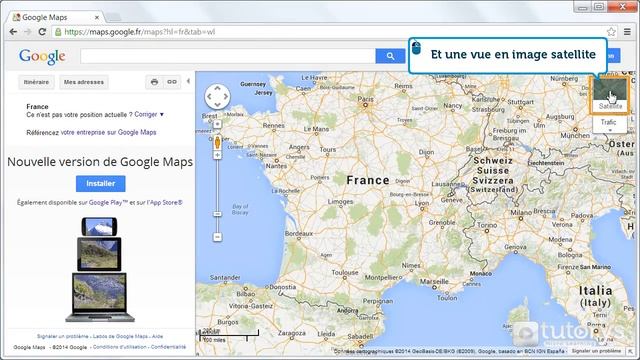
Task: Open Labos de Google Maps link
Action: coord(120,336)
